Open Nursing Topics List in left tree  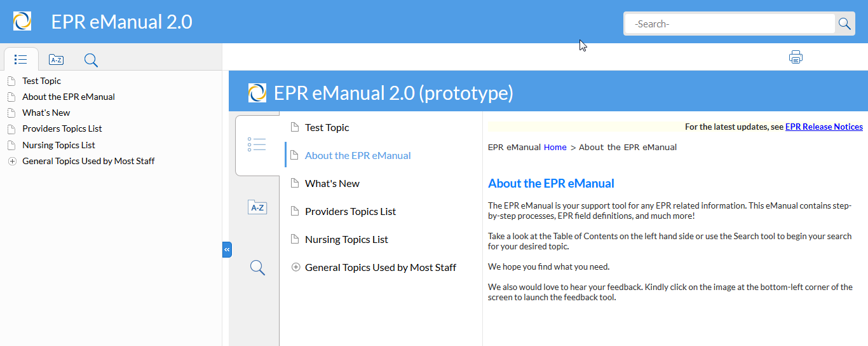coord(58,145)
